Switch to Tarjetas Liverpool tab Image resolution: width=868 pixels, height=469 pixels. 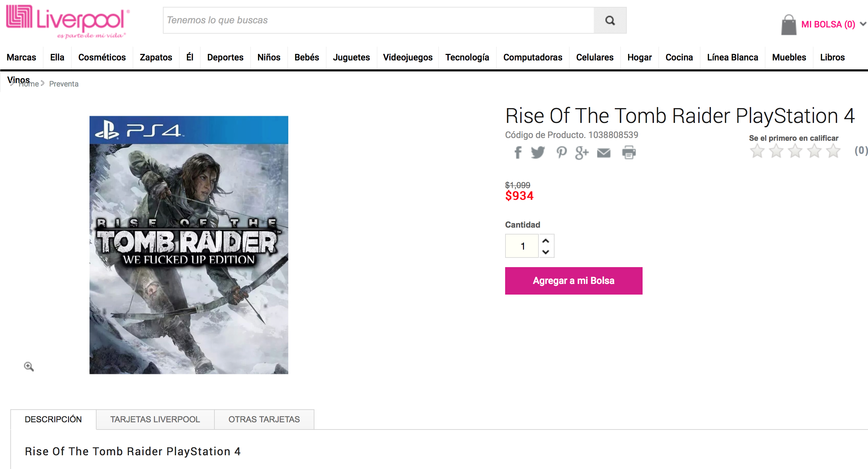pos(155,419)
